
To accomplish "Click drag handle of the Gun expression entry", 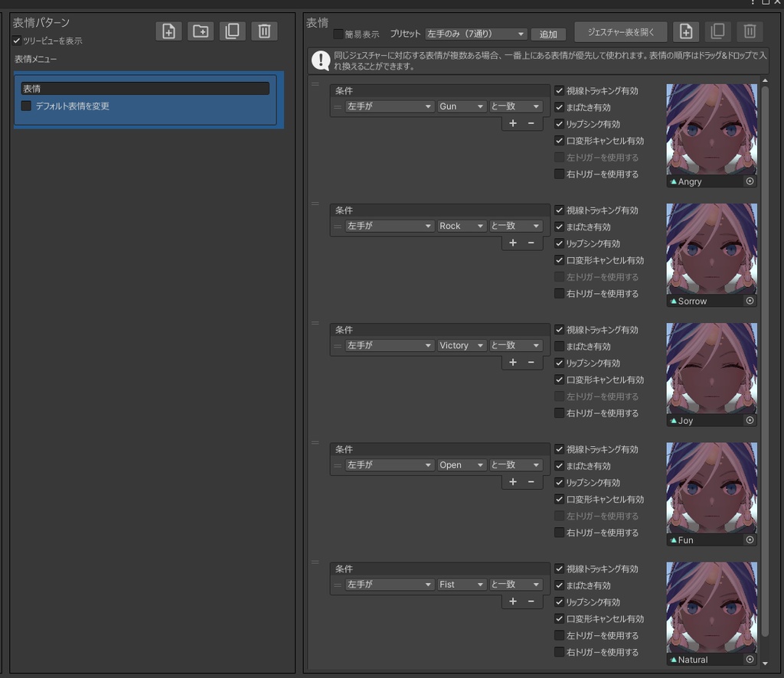I will coord(315,84).
